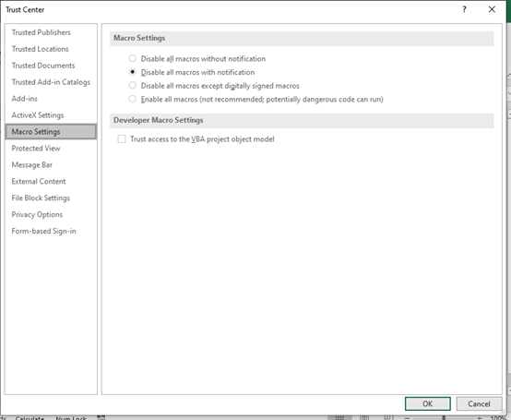Select Macro Settings in sidebar
Screen dimensions: 511x420
click(51, 132)
